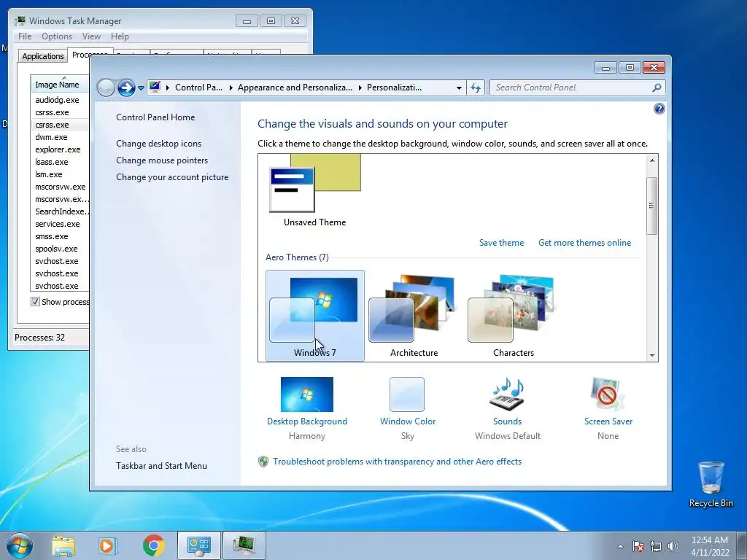Switch to Applications tab in Task Manager
The image size is (747, 560).
(x=43, y=56)
